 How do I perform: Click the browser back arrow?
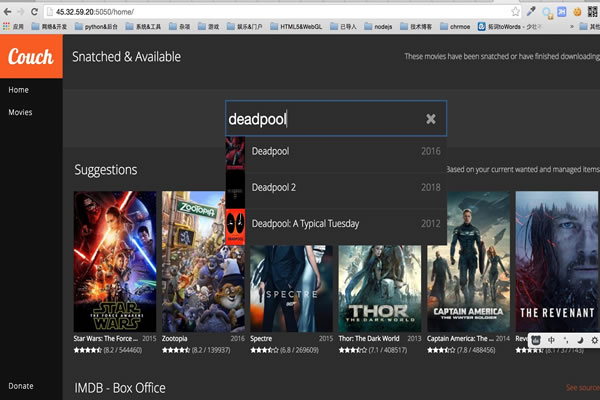(x=9, y=10)
